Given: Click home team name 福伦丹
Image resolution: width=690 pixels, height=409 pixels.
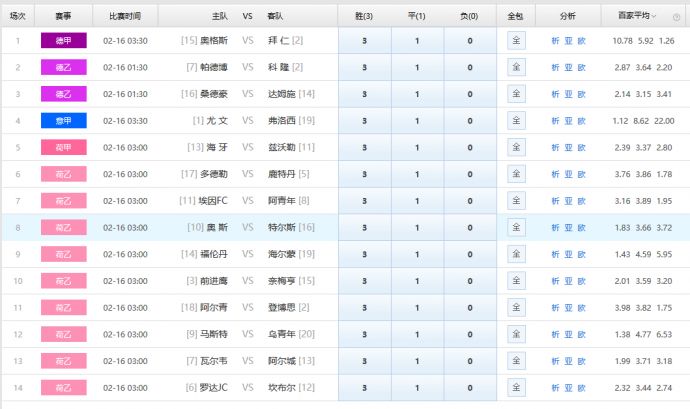Looking at the screenshot, I should pos(214,254).
